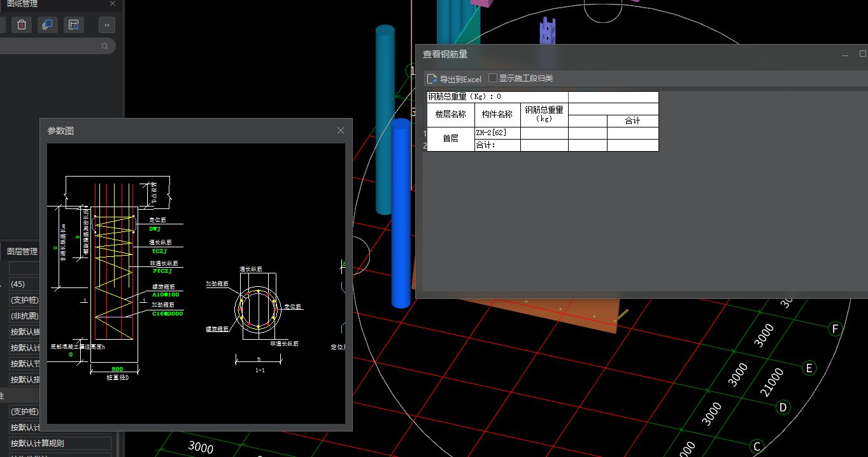Click the delete trash icon in 图纸管理 toolbar
Viewport: 868px width, 457px height.
point(22,25)
